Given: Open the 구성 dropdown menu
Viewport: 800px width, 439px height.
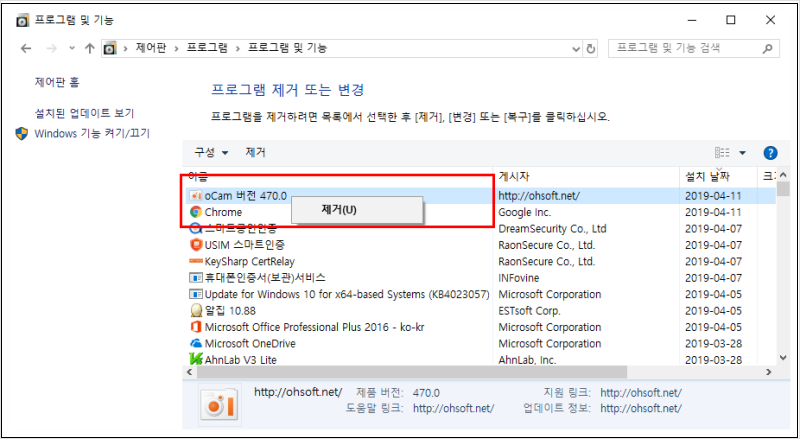Looking at the screenshot, I should 211,153.
